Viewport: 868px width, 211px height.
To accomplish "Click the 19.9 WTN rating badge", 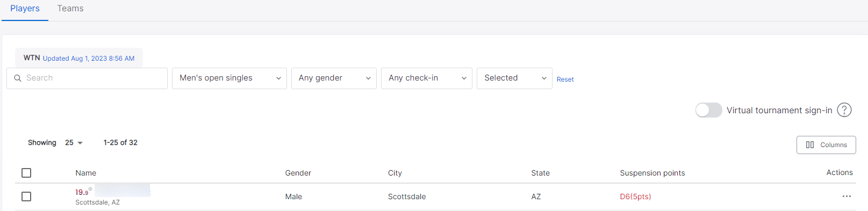I will [82, 192].
